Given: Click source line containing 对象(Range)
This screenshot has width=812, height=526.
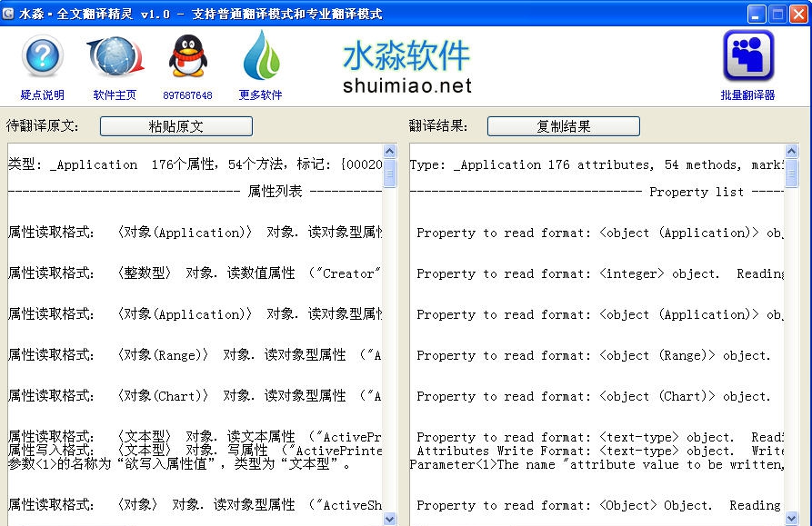Looking at the screenshot, I should point(195,355).
